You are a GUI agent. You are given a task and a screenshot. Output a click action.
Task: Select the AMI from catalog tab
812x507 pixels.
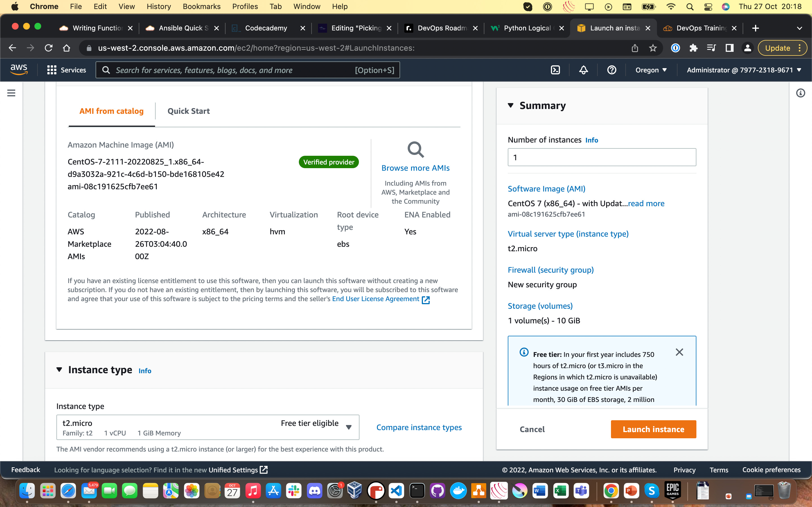[111, 111]
